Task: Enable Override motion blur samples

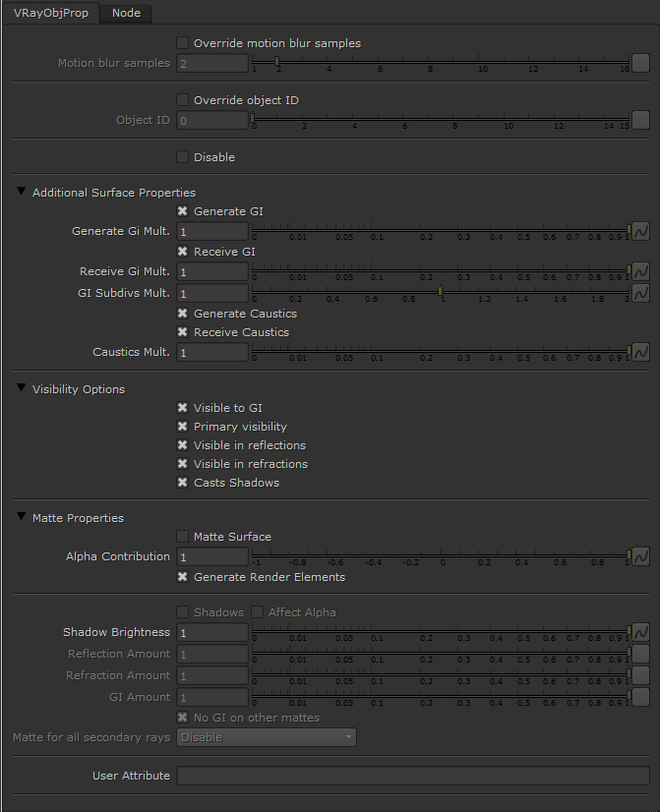Action: coord(182,42)
